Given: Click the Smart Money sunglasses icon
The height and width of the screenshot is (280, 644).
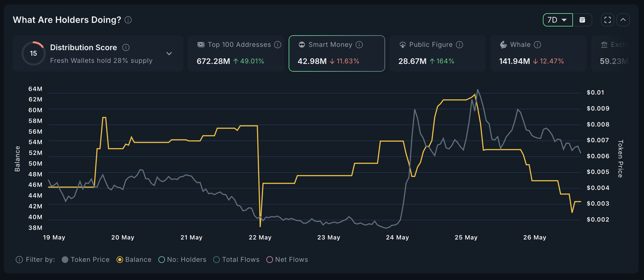Looking at the screenshot, I should coord(302,44).
